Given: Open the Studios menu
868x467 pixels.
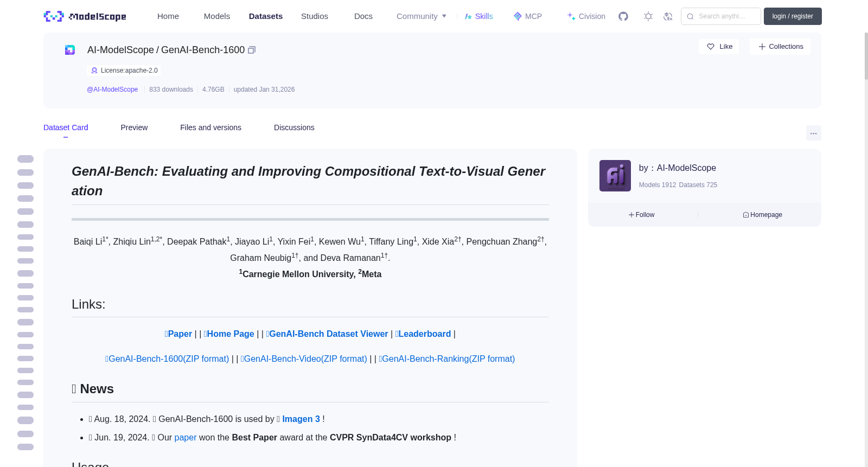Looking at the screenshot, I should (315, 16).
